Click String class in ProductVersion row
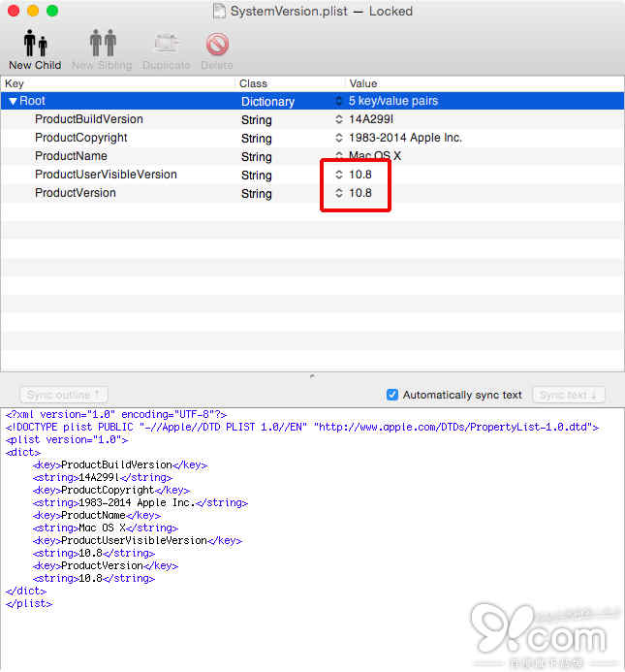Viewport: 625px width, 672px height. 256,194
